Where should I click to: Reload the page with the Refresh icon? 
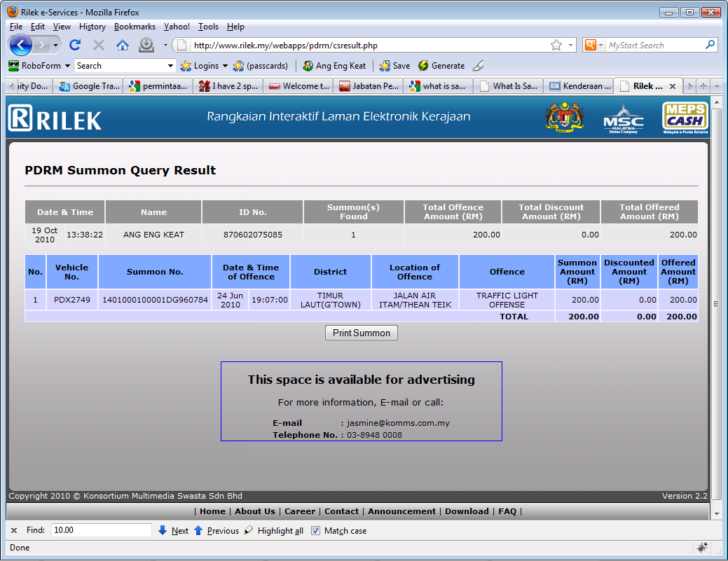(75, 45)
